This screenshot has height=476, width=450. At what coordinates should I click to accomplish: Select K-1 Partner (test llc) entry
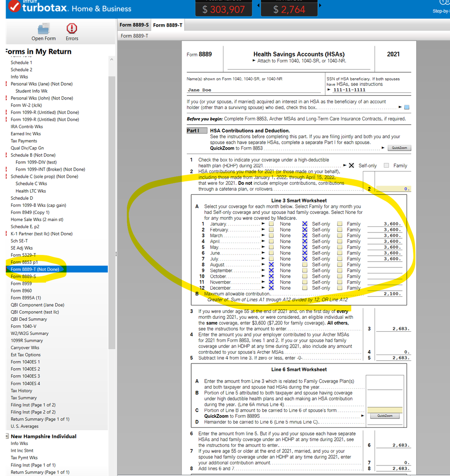(x=41, y=234)
